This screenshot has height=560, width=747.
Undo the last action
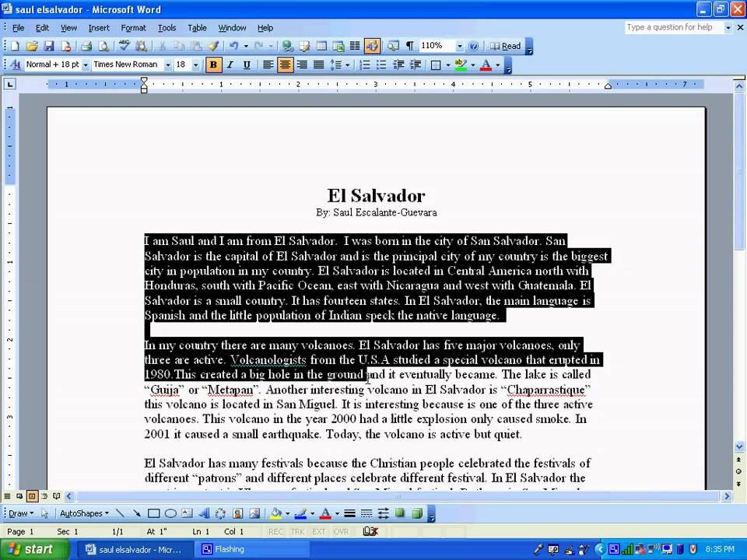pos(234,46)
